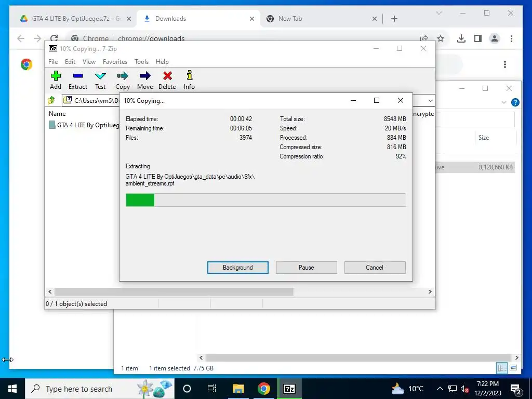Viewport: 532px width, 399px height.
Task: Click the Chrome back arrow
Action: pos(21,38)
